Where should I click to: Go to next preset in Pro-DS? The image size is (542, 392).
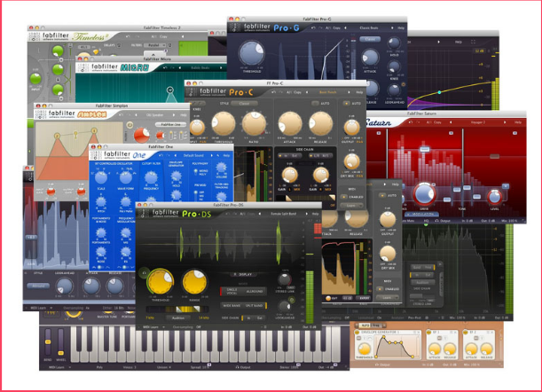point(306,214)
